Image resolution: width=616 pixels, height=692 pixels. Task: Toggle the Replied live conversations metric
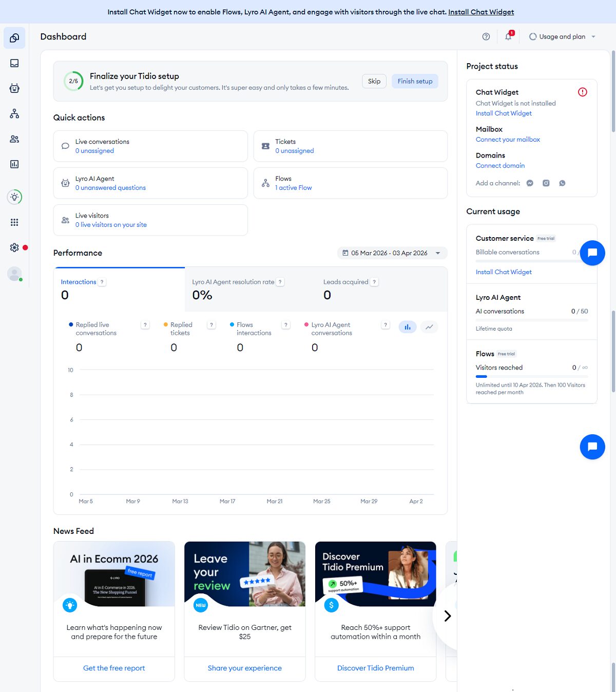point(95,329)
